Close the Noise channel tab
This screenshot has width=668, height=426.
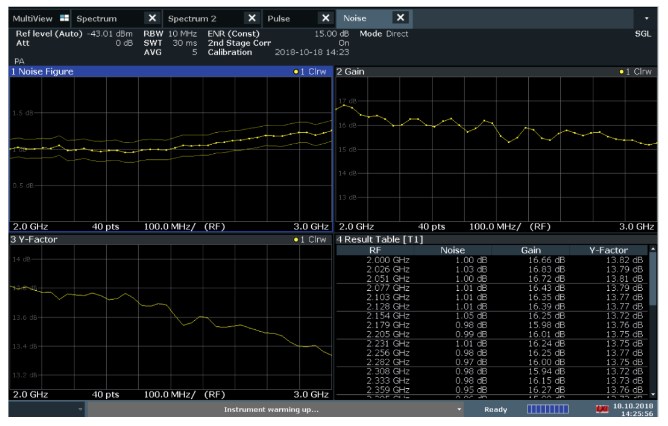(x=400, y=19)
